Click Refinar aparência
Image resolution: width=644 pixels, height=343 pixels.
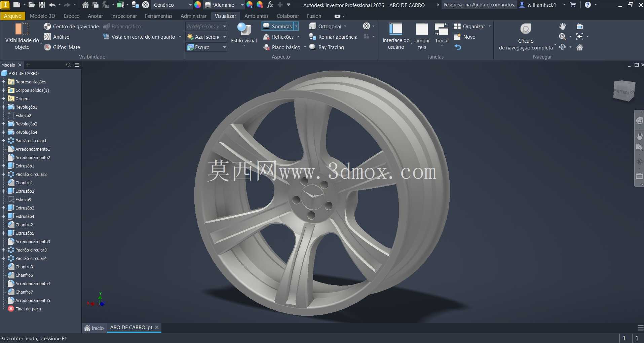pos(333,37)
